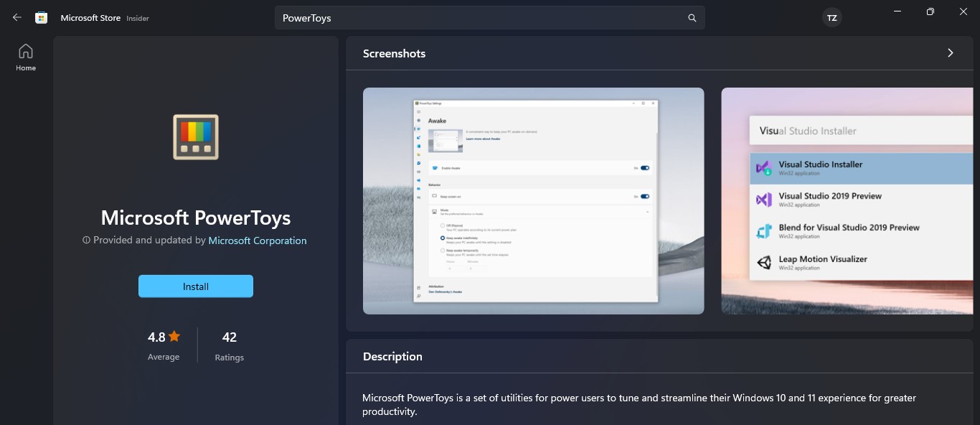Viewport: 980px width, 425px height.
Task: Click the info icon beside Provided and updated
Action: pos(86,240)
